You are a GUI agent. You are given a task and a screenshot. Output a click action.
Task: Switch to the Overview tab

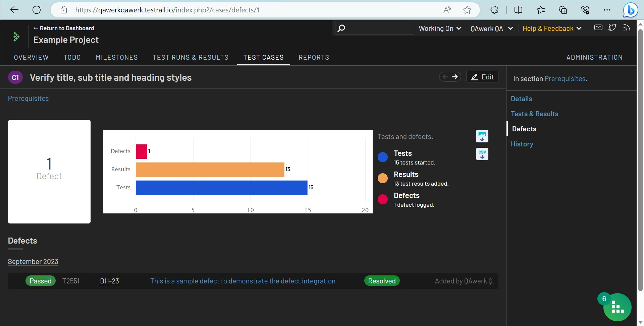(x=31, y=57)
